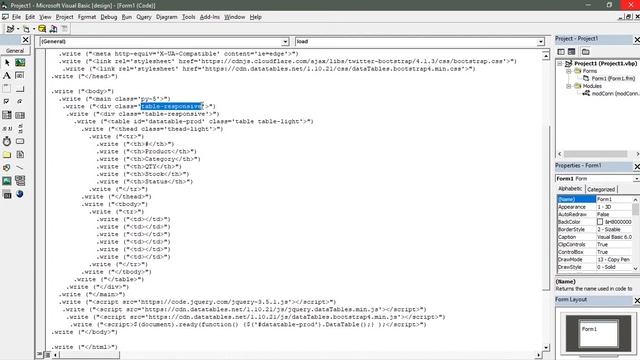Open the Query menu
Screen dimensions: 640x360
pos(144,17)
